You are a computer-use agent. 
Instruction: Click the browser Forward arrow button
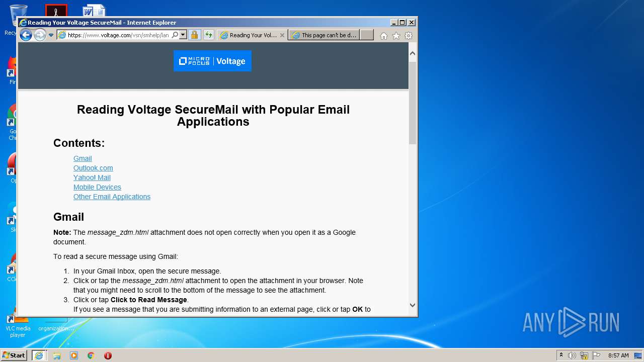point(40,35)
